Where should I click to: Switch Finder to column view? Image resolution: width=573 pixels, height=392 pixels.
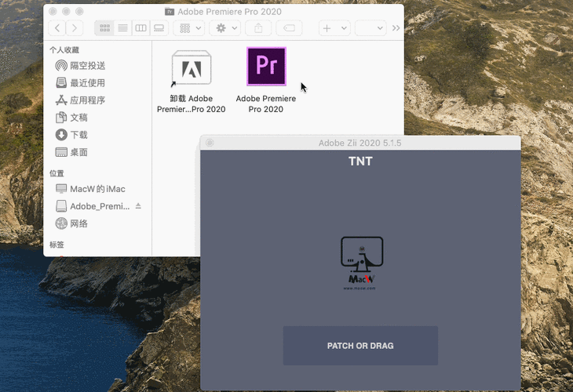(141, 28)
